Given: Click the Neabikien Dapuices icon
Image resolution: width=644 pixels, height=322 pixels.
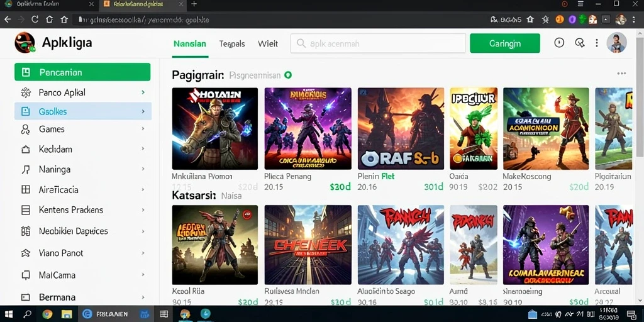Looking at the screenshot, I should (x=25, y=231).
